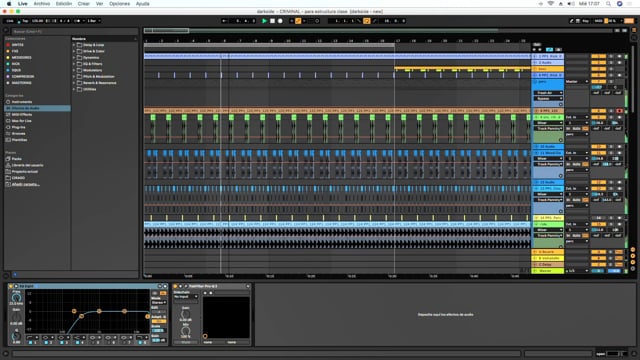The image size is (640, 360).
Task: Open the Archivo menu
Action: pos(42,4)
